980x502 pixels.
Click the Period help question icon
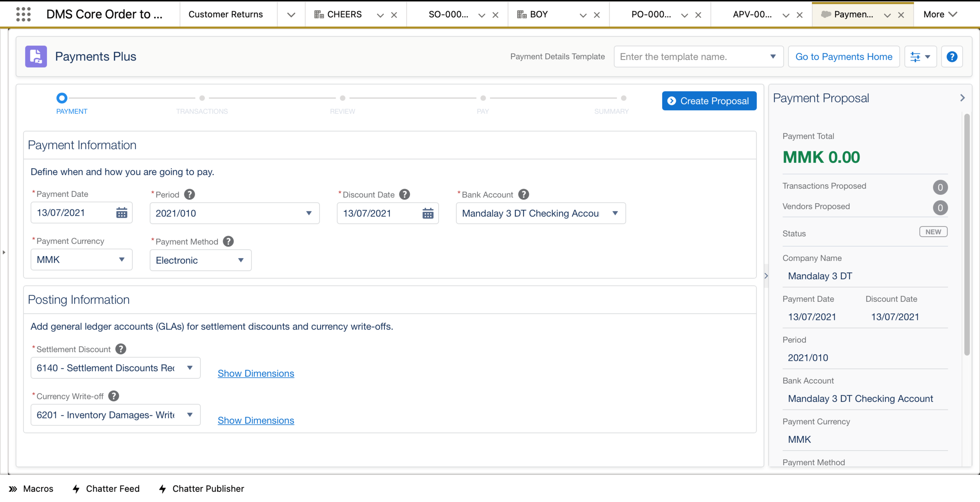coord(189,195)
